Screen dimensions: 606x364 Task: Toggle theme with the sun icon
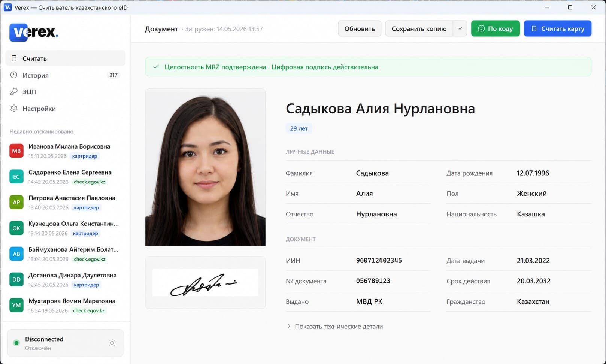pos(112,343)
